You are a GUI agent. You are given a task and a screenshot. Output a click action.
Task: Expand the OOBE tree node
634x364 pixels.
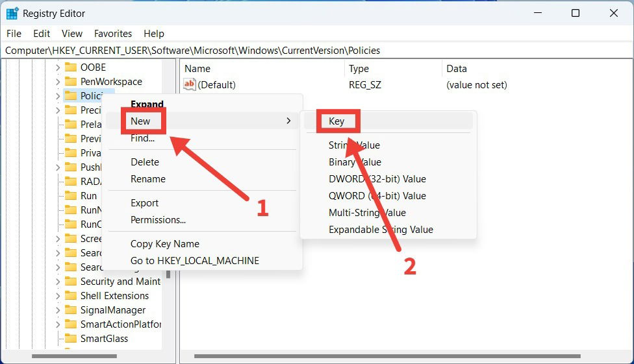[58, 67]
